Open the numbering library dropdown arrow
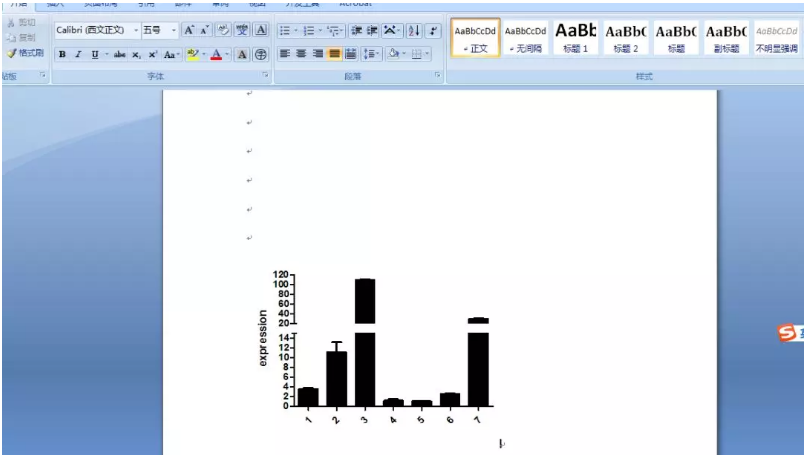This screenshot has height=455, width=805. (x=320, y=31)
